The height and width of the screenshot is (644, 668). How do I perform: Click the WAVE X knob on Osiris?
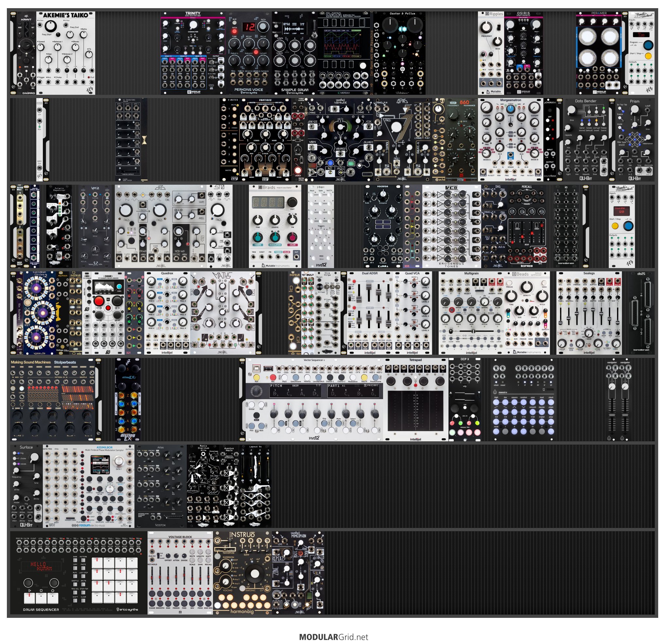(511, 25)
